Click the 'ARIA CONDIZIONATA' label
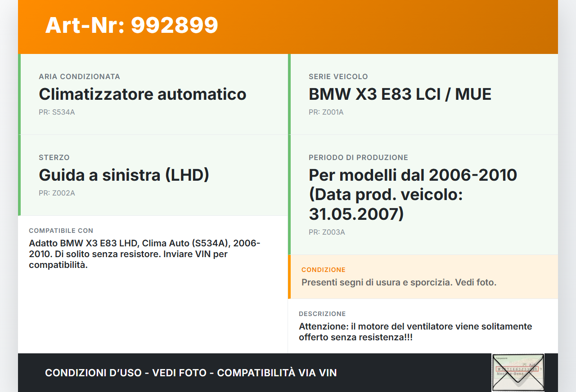Viewport: 576px width, 392px height. click(79, 77)
